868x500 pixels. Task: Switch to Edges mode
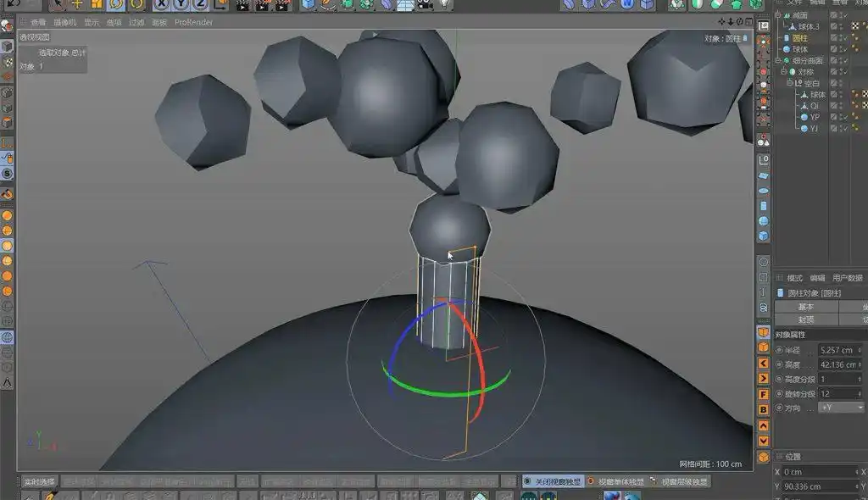[7, 108]
